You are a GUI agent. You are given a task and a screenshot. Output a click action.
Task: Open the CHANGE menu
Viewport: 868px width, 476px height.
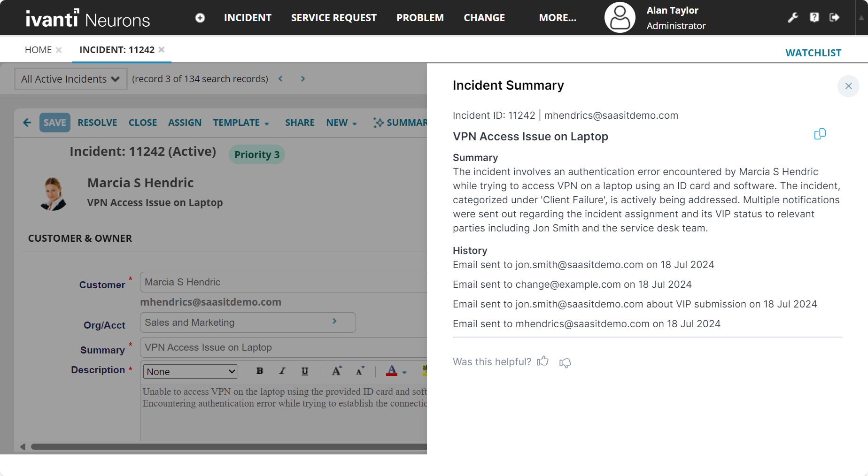click(484, 18)
